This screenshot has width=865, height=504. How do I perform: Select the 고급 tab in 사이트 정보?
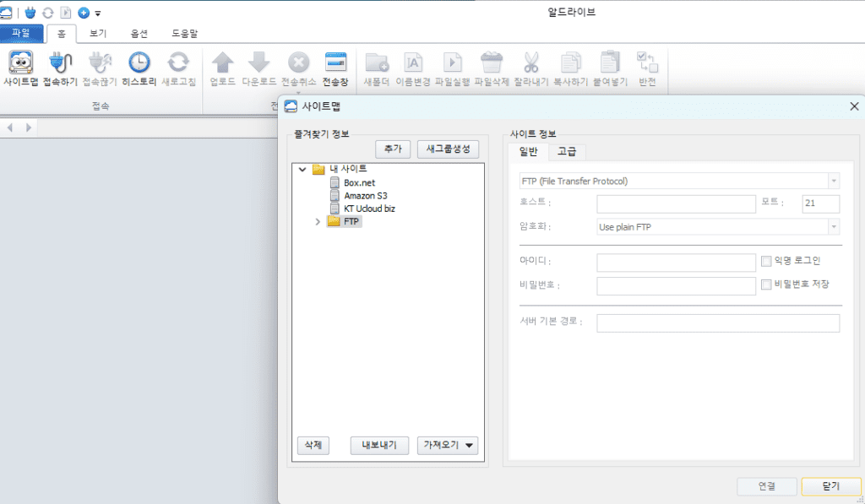tap(567, 152)
